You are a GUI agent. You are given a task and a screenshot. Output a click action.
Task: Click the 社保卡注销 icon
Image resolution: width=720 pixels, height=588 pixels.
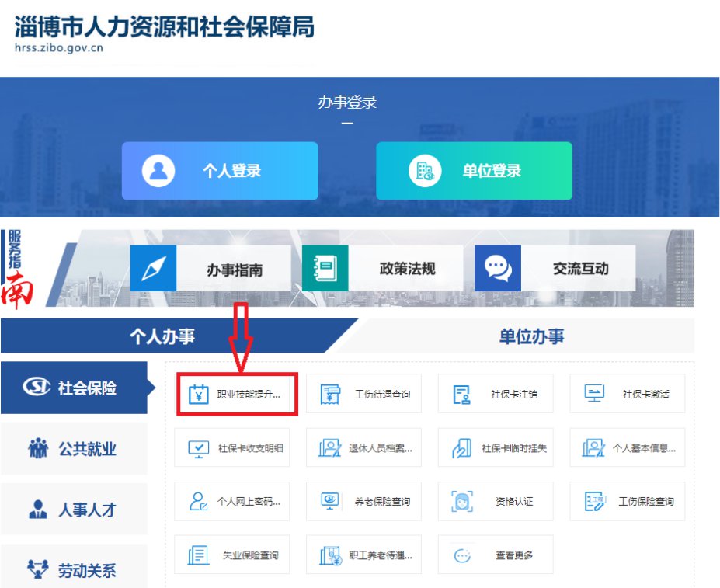tap(462, 395)
